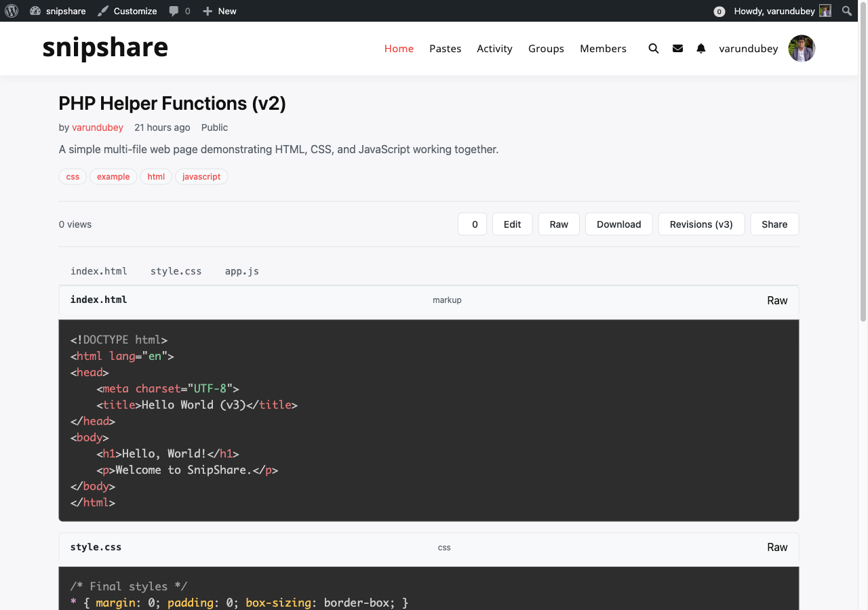
Task: Click the notification count bubble showing 0
Action: tap(719, 12)
